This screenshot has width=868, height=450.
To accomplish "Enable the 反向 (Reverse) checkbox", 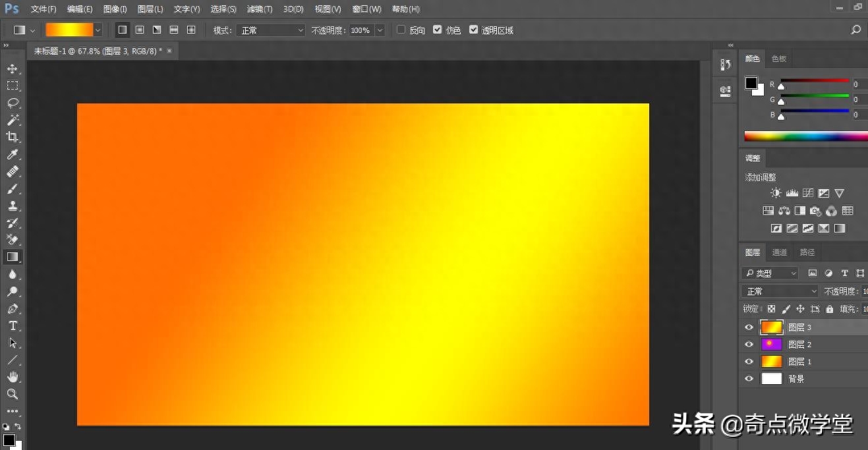I will click(x=401, y=30).
